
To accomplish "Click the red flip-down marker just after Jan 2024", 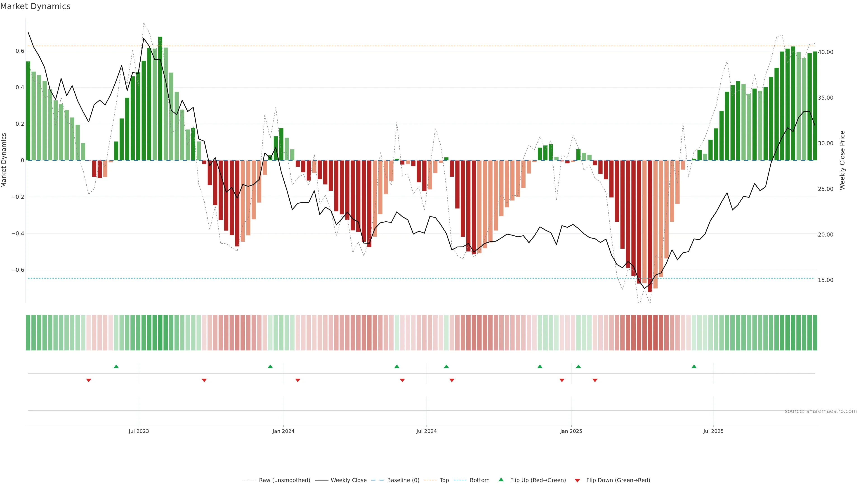I will pos(298,380).
